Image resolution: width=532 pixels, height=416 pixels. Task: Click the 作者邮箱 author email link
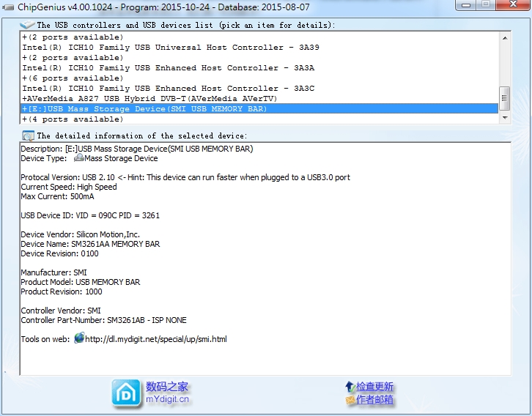click(374, 399)
